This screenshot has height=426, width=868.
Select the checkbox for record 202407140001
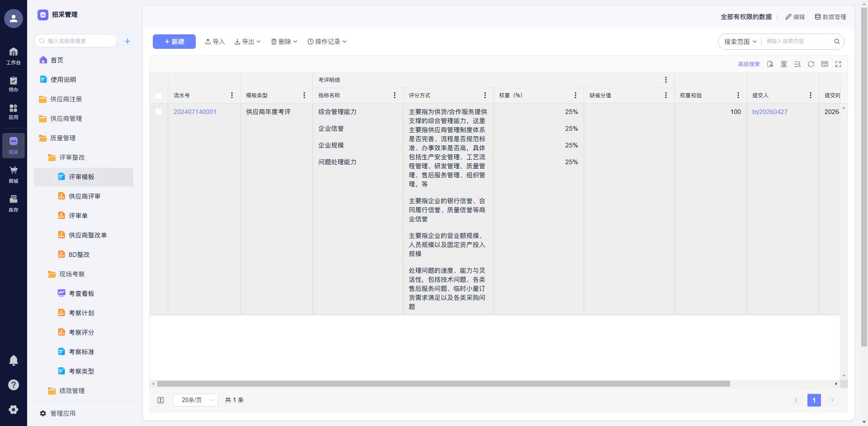coord(159,112)
